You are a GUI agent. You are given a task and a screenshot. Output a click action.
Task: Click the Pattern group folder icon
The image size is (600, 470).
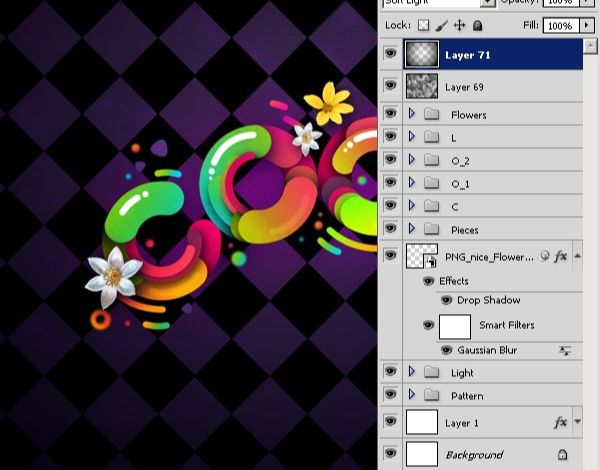tap(431, 394)
